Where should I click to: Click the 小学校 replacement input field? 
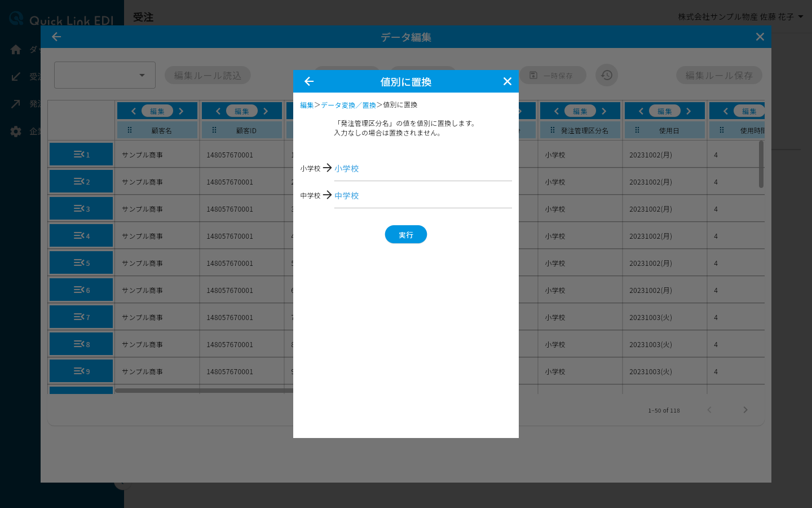(423, 169)
